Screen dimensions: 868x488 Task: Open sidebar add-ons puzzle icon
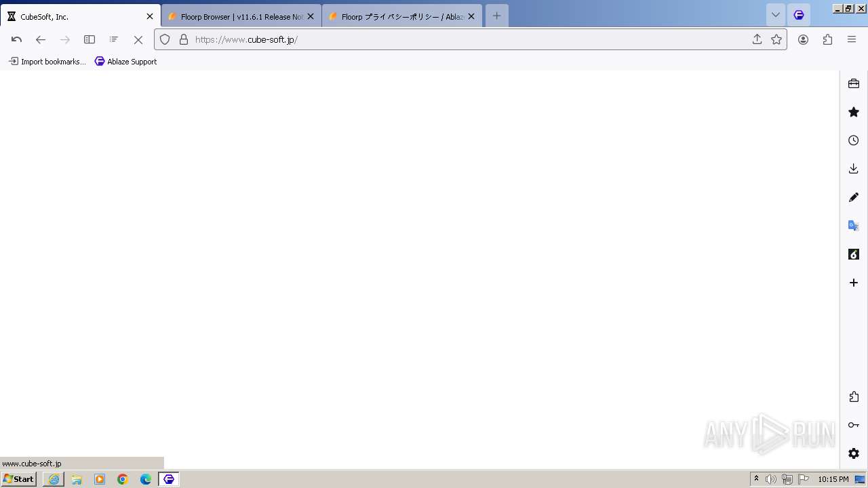tap(854, 396)
